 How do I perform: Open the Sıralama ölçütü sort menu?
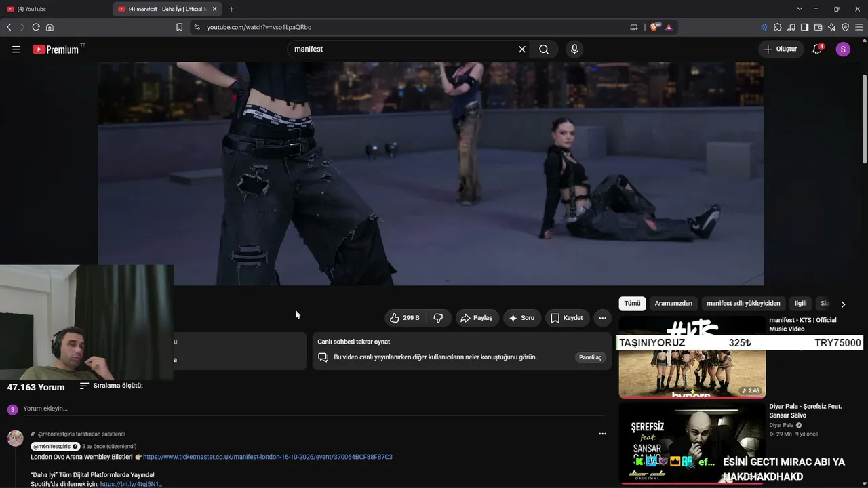(x=111, y=386)
